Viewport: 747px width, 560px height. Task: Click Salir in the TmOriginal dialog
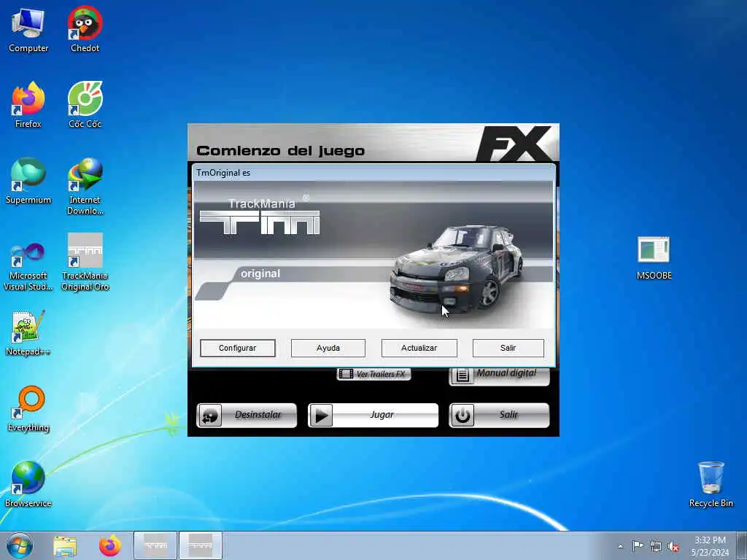pos(508,348)
